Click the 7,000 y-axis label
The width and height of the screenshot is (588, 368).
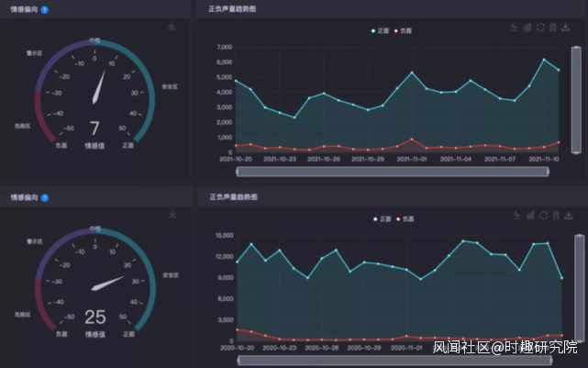pos(224,47)
